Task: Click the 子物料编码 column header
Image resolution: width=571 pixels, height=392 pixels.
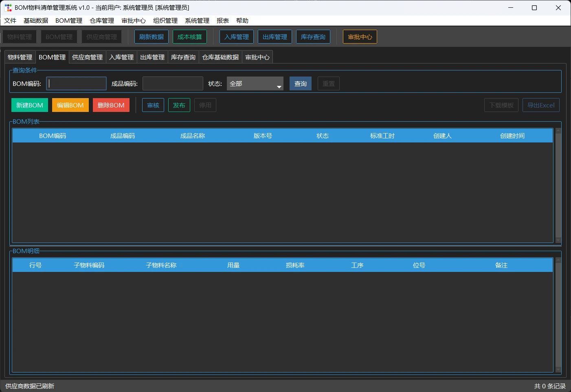Action: click(x=89, y=265)
